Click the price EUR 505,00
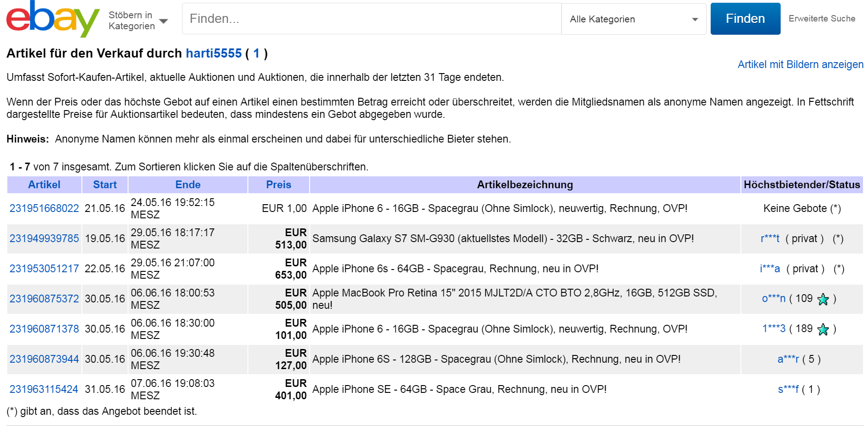 (291, 299)
